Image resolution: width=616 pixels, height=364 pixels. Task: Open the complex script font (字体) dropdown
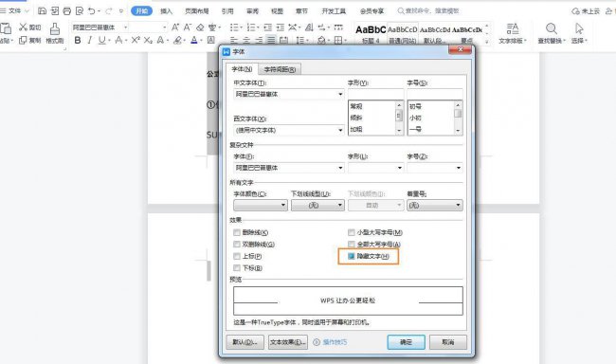[x=340, y=168]
